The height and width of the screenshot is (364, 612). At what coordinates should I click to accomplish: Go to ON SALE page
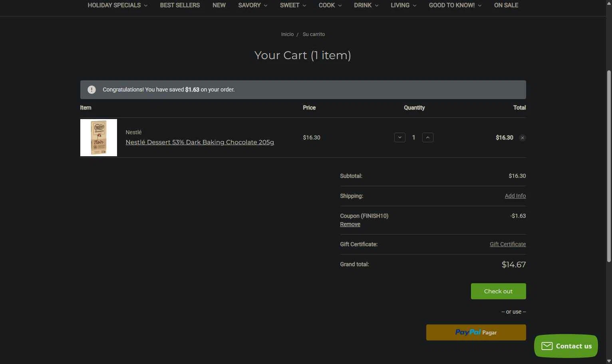(x=506, y=5)
